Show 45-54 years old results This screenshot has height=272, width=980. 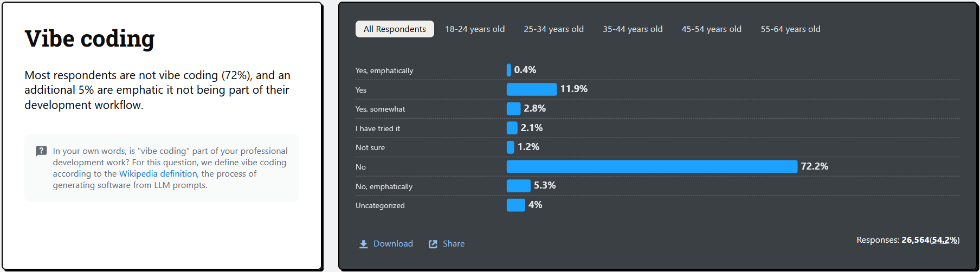click(x=711, y=29)
